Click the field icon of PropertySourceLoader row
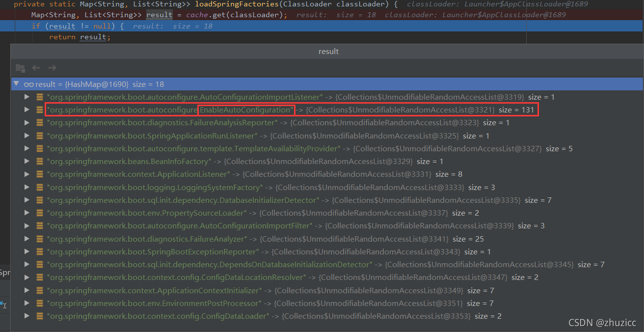644x332 pixels. coord(40,213)
